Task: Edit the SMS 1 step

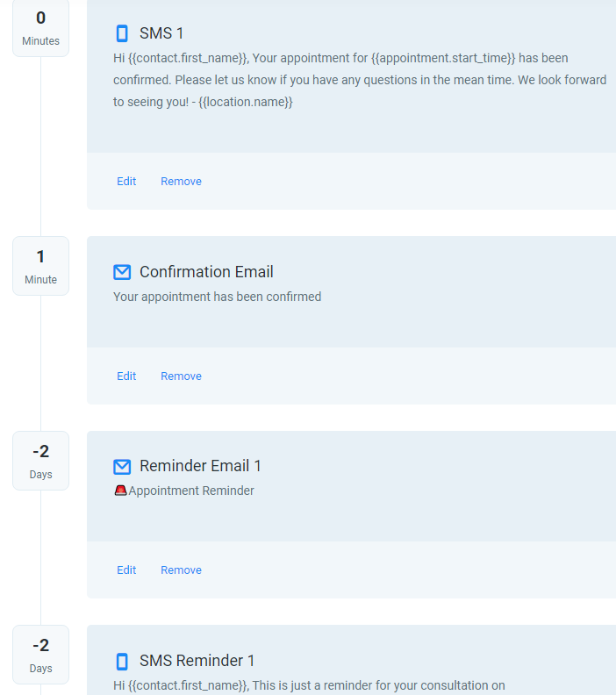Action: [x=126, y=182]
